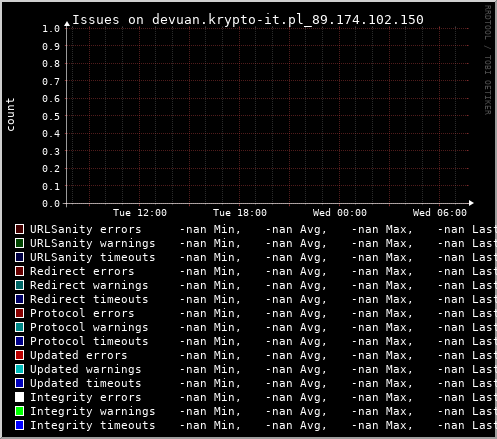Viewport: 497px width, 439px height.
Task: Click the Updated errors red swatch
Action: coord(19,355)
